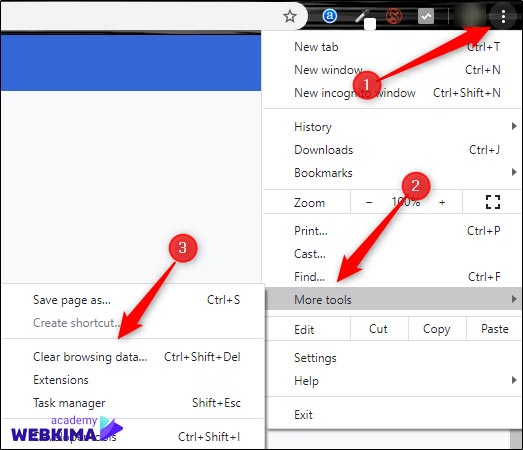Select Cast... menu item
523x450 pixels.
point(393,254)
